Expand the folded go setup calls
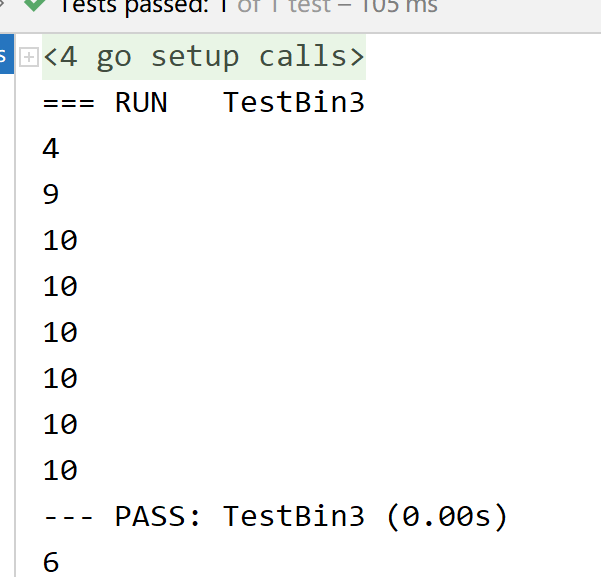 pos(29,57)
